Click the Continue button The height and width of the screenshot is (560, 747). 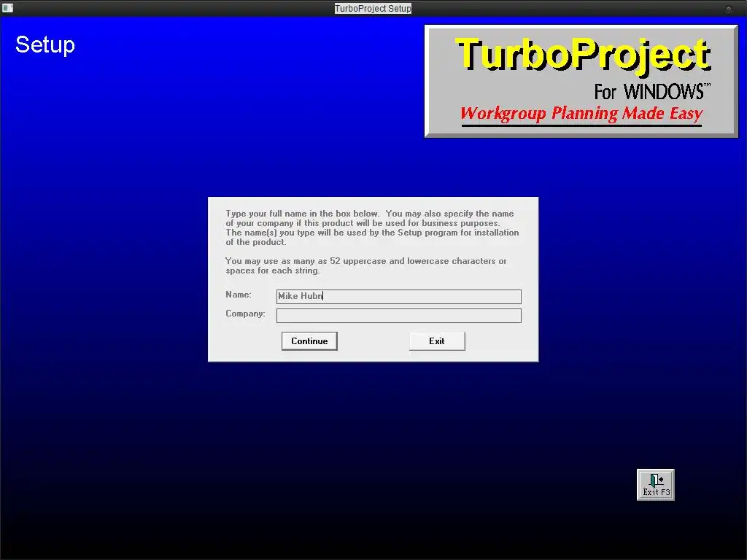(309, 341)
